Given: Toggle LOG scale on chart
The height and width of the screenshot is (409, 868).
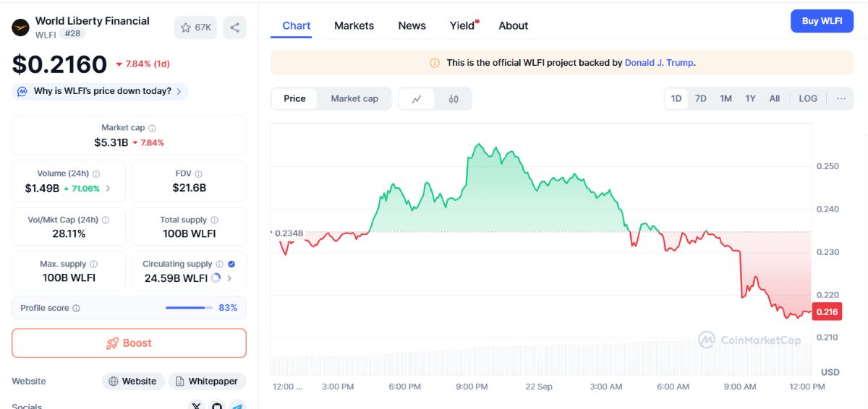Looking at the screenshot, I should tap(808, 99).
